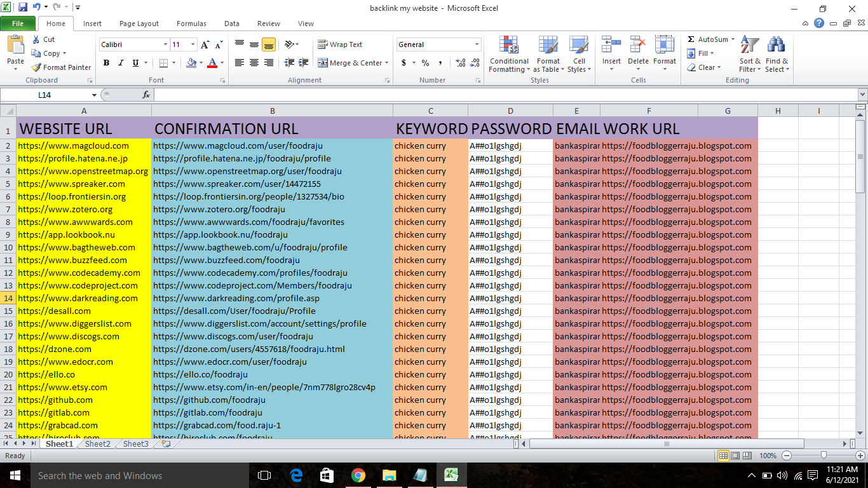Click the AutoSum sigma icon
Image resolution: width=868 pixels, height=488 pixels.
pyautogui.click(x=691, y=39)
